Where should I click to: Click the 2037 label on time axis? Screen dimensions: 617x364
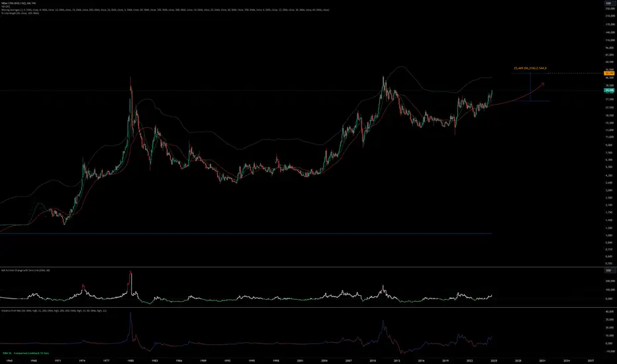pyautogui.click(x=591, y=361)
